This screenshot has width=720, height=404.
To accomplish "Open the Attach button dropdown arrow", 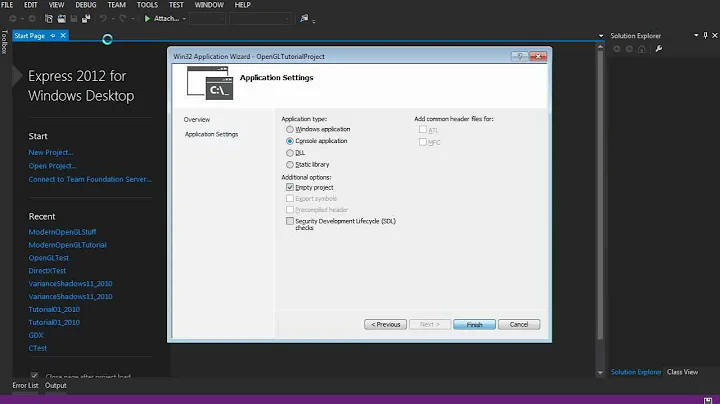I will (184, 19).
